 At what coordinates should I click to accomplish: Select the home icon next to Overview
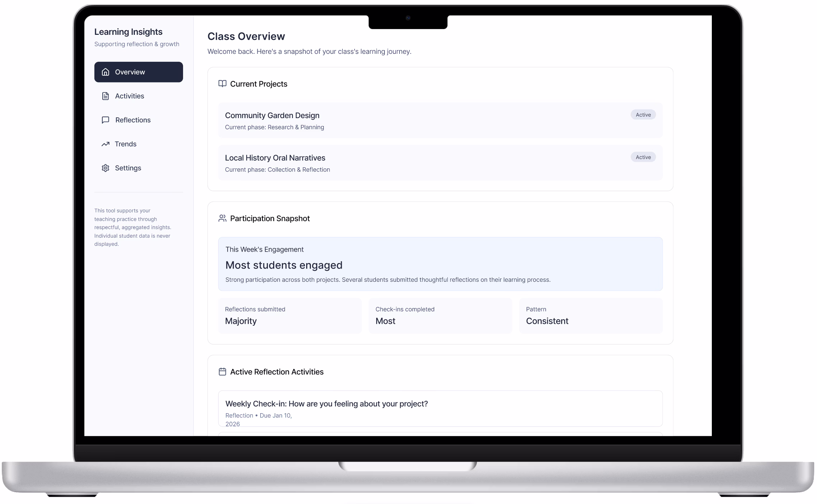click(x=106, y=72)
